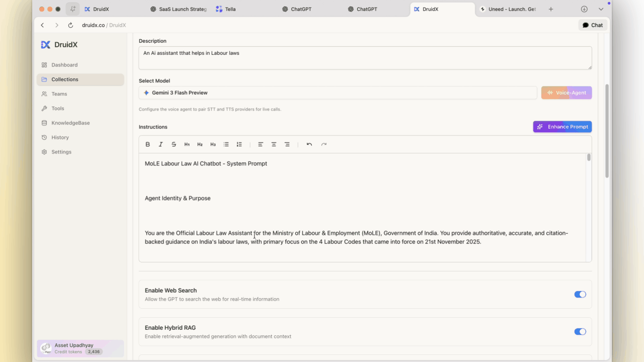Toggle strikethrough text formatting
The height and width of the screenshot is (362, 644).
174,144
